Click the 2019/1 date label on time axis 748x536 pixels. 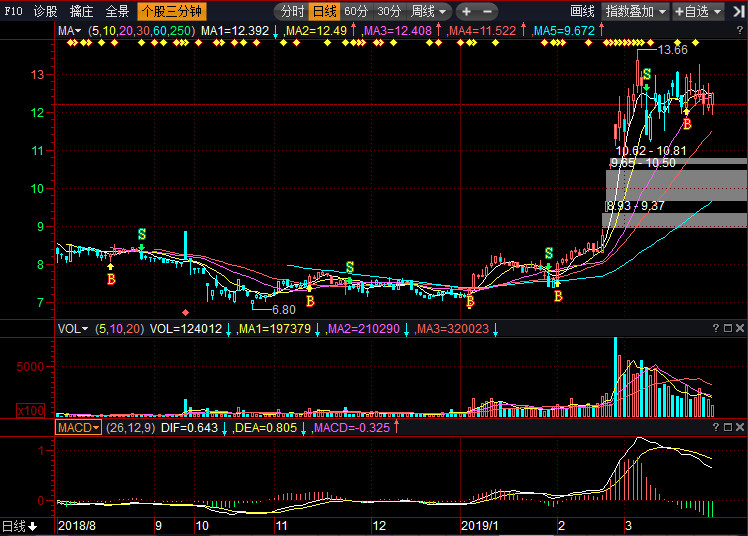[479, 526]
